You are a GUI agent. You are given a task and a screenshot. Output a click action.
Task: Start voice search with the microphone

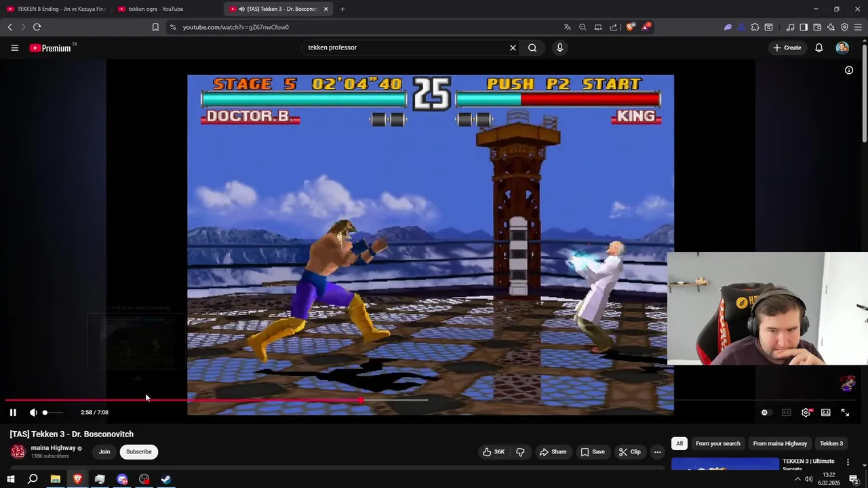coord(559,47)
